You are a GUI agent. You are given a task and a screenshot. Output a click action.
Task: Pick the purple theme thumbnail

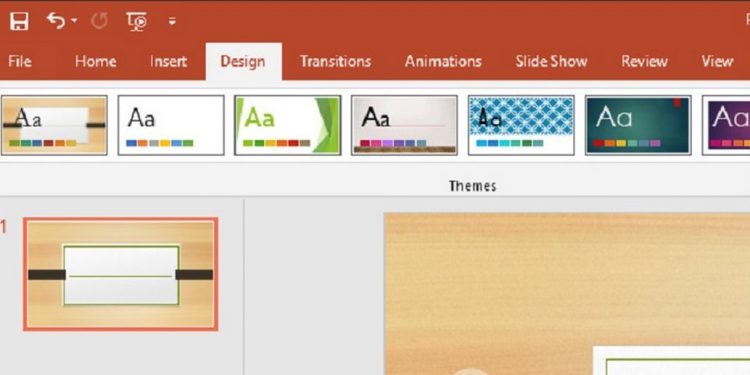click(726, 125)
